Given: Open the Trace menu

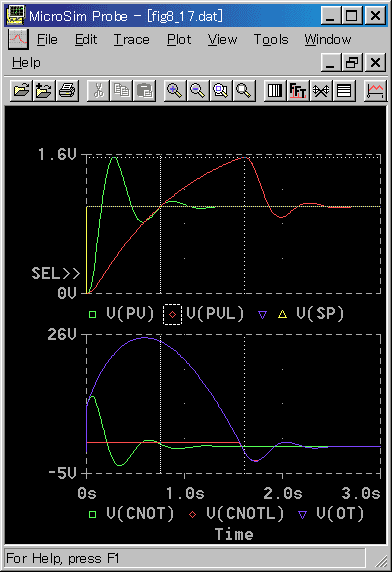Looking at the screenshot, I should [131, 39].
